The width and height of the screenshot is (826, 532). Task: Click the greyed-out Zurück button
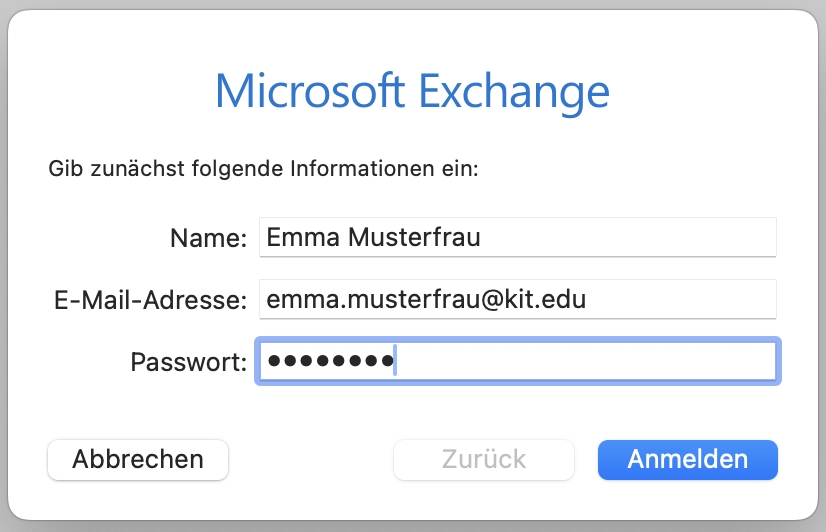tap(484, 459)
